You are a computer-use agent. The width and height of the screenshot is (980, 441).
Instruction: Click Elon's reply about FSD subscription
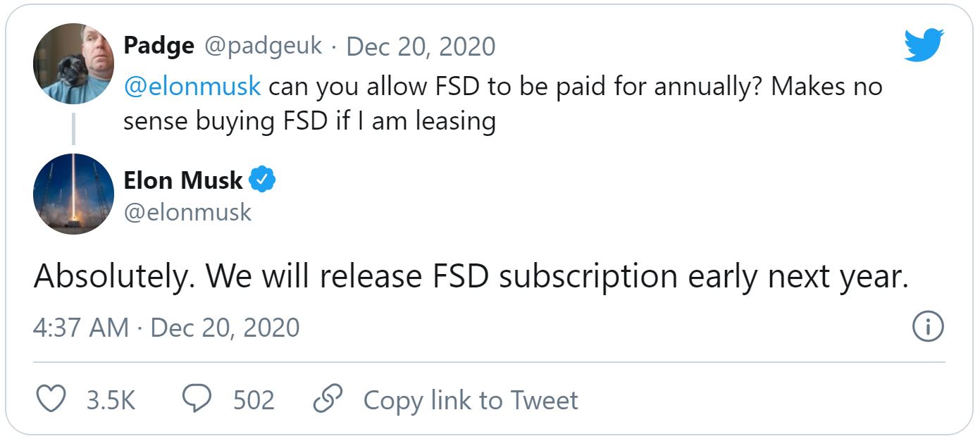[x=471, y=277]
